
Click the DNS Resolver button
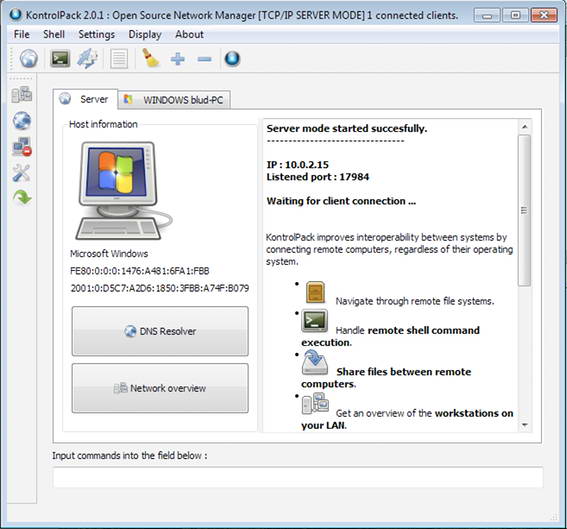pyautogui.click(x=160, y=331)
